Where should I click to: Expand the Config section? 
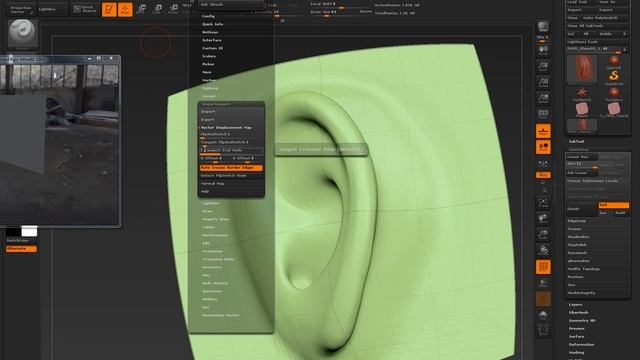point(208,16)
